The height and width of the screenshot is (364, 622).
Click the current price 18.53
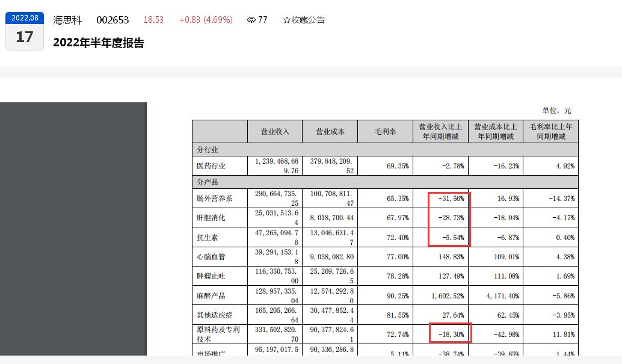coord(153,19)
